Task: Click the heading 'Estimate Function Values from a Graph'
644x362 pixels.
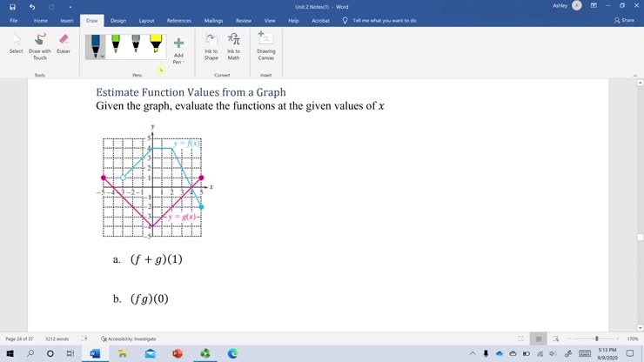Action: 191,92
